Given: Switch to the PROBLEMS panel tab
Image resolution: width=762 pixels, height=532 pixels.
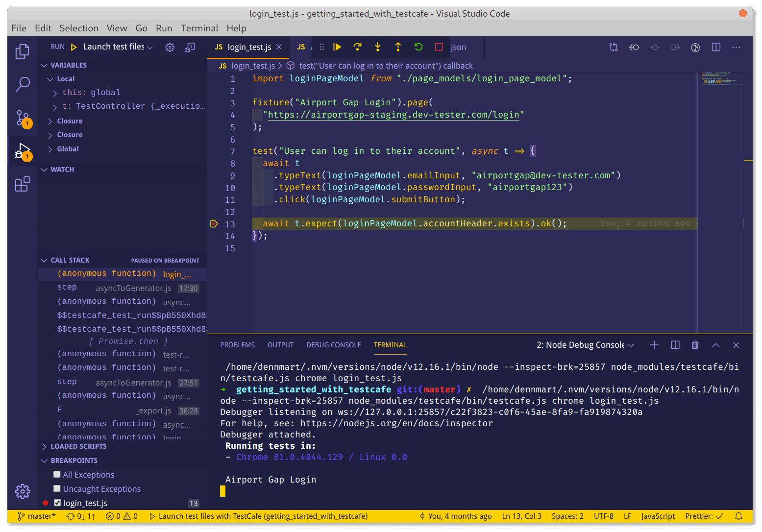Looking at the screenshot, I should [237, 345].
